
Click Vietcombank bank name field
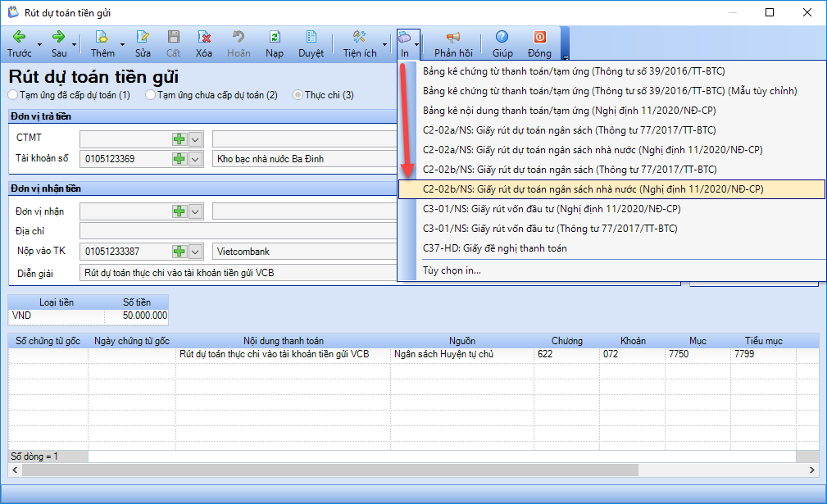pyautogui.click(x=304, y=252)
